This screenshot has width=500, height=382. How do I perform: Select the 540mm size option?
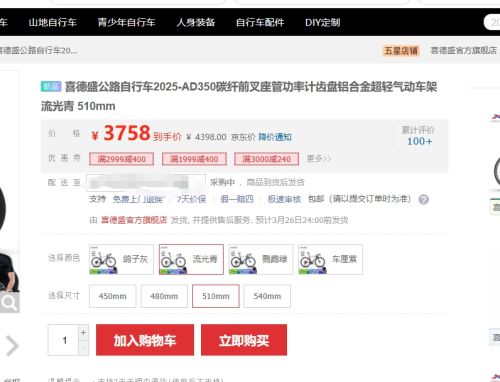click(x=267, y=296)
